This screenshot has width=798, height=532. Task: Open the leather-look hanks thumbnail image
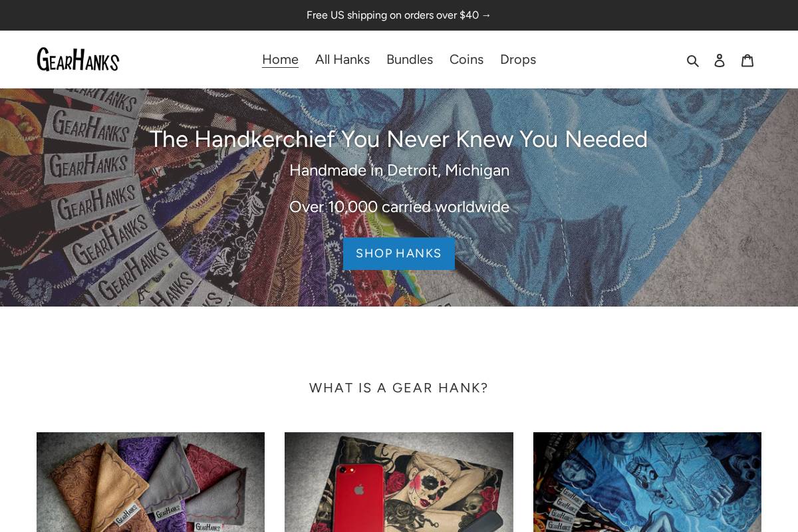[x=150, y=482]
